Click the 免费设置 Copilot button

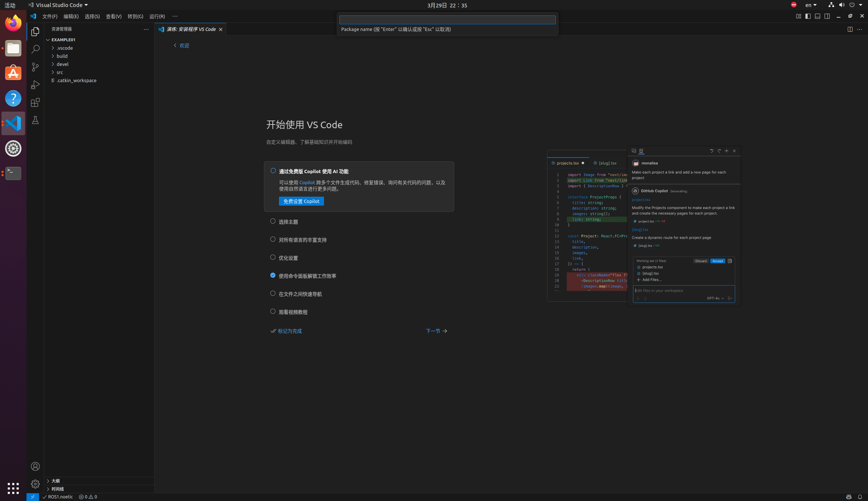301,201
